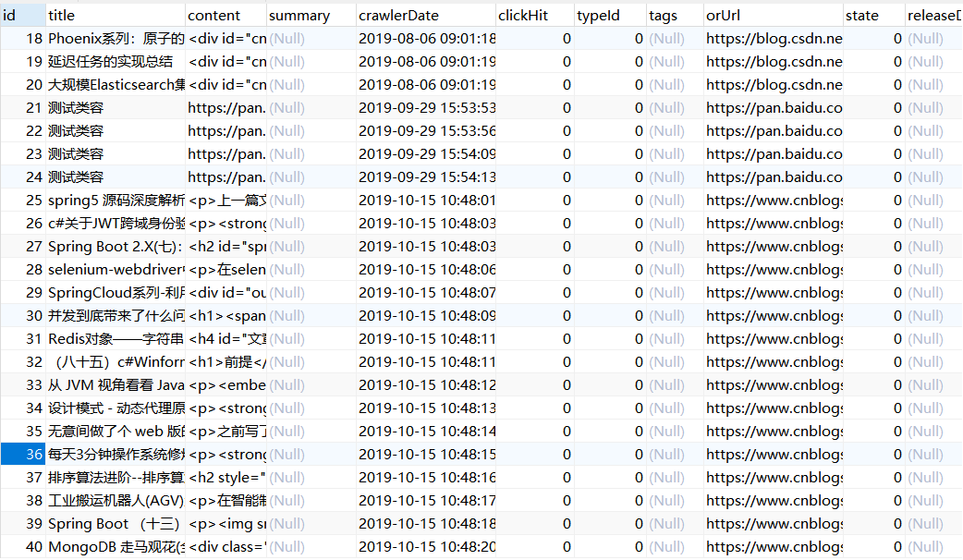Select title '排序算法进阶--排序算'
963x560 pixels.
pos(116,478)
